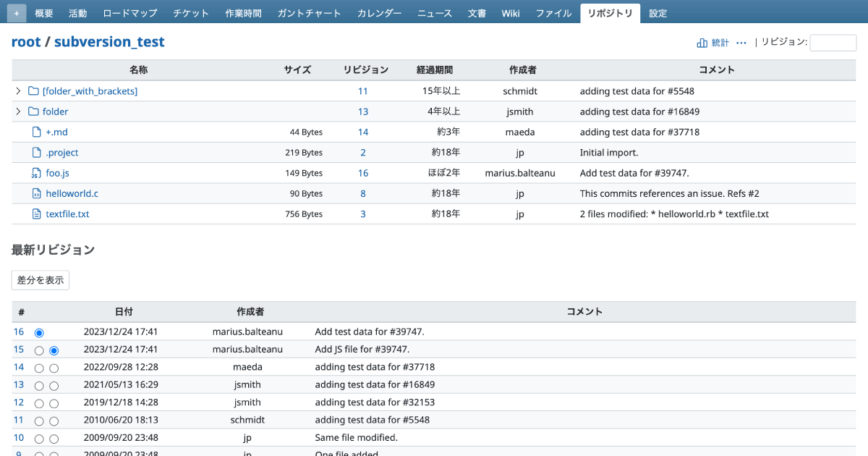
Task: Switch to the ガントチャート tab
Action: (x=310, y=13)
